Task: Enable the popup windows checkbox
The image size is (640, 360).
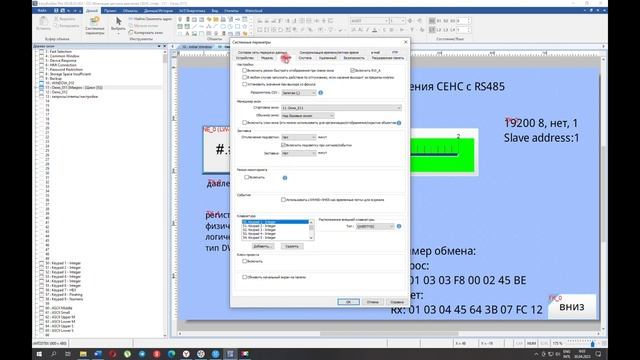Action: pyautogui.click(x=247, y=177)
